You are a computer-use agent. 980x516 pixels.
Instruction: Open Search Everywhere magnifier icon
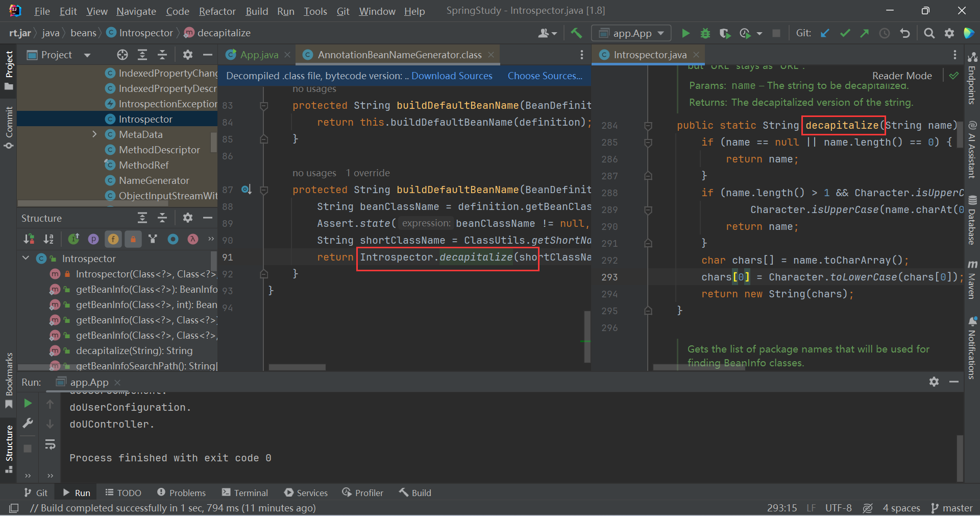(929, 33)
